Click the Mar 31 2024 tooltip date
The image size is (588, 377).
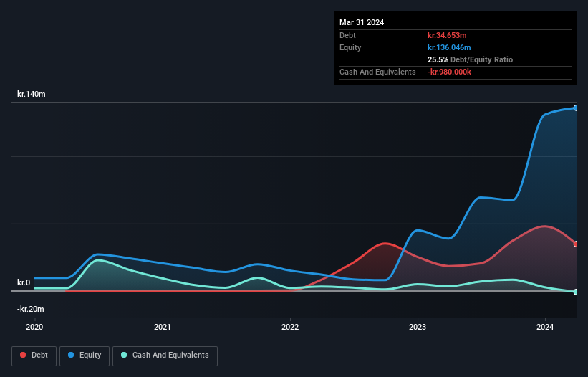(x=362, y=22)
